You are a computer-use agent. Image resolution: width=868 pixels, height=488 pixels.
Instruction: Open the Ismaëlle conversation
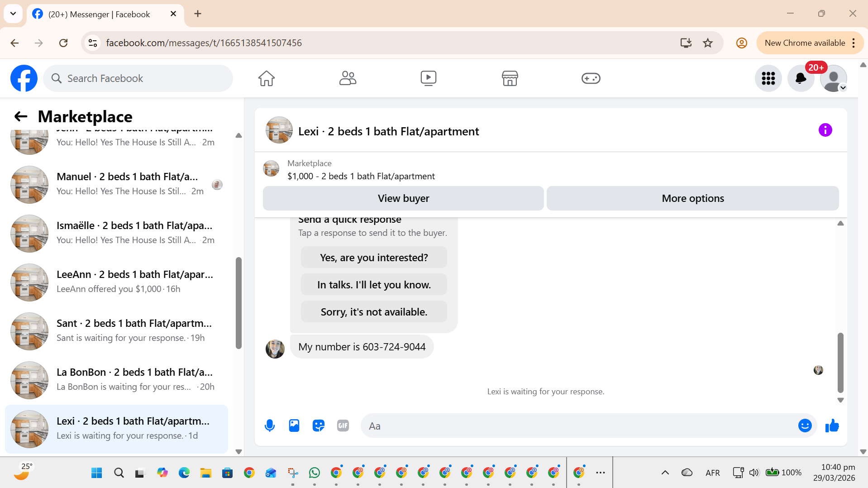click(117, 234)
